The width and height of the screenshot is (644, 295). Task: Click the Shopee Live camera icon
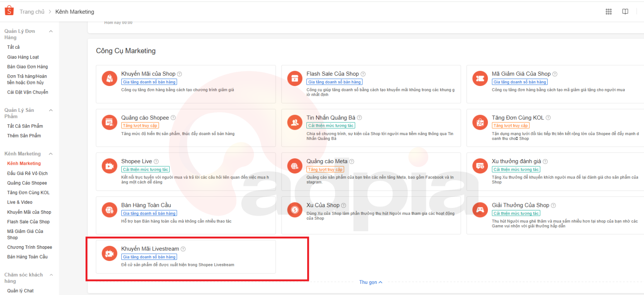point(110,166)
